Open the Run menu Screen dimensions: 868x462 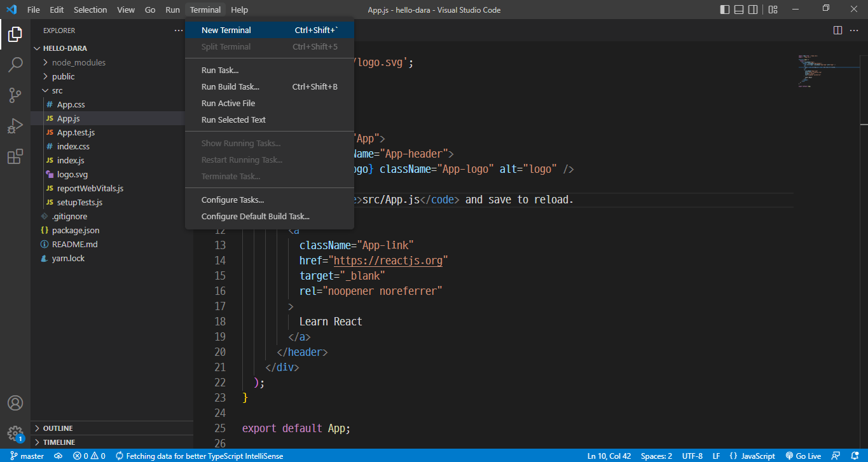click(x=172, y=10)
